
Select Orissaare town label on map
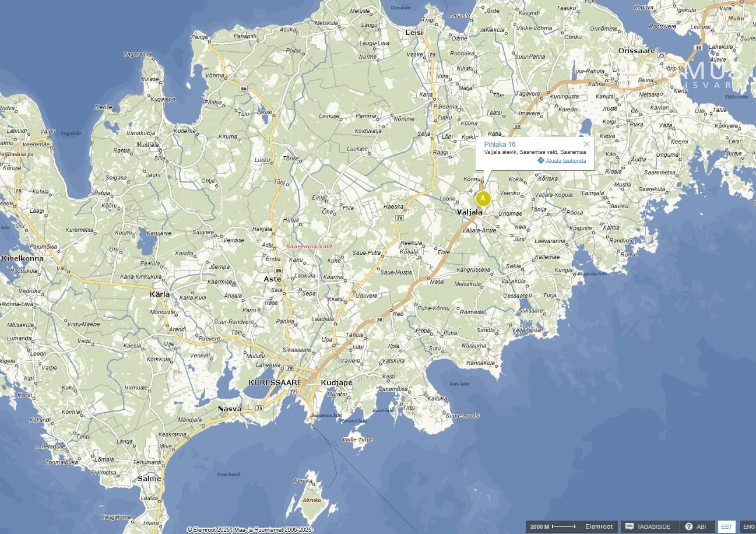tap(637, 51)
